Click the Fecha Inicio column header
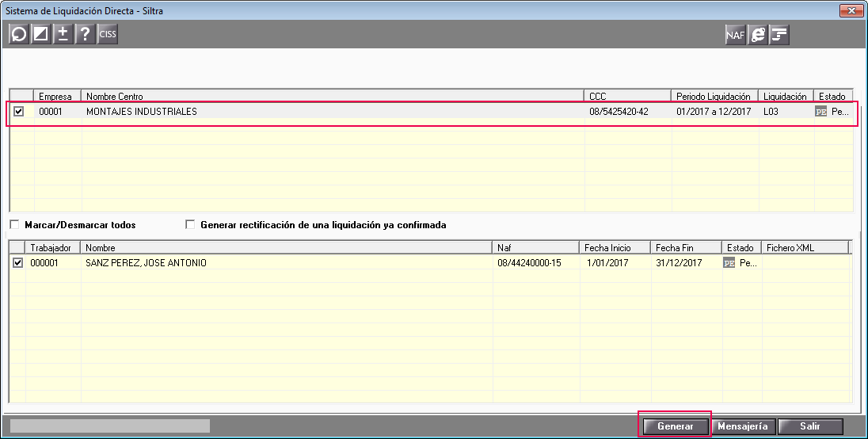This screenshot has height=439, width=868. pos(615,247)
